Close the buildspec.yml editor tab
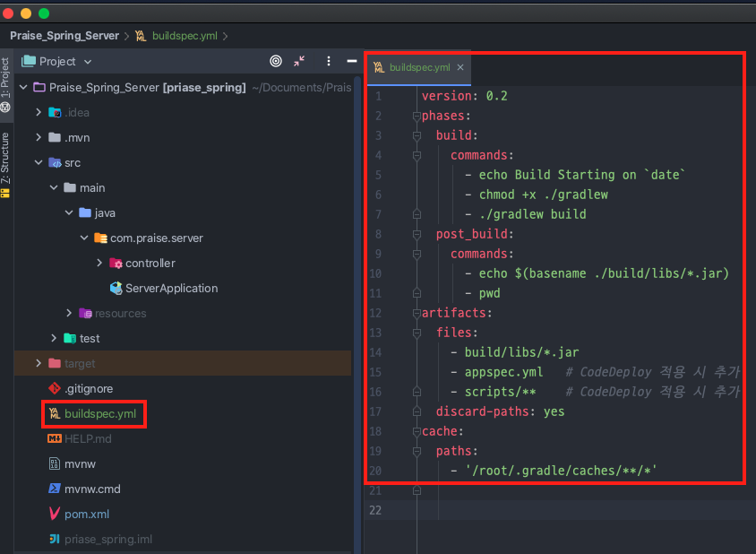This screenshot has width=756, height=554. (460, 66)
